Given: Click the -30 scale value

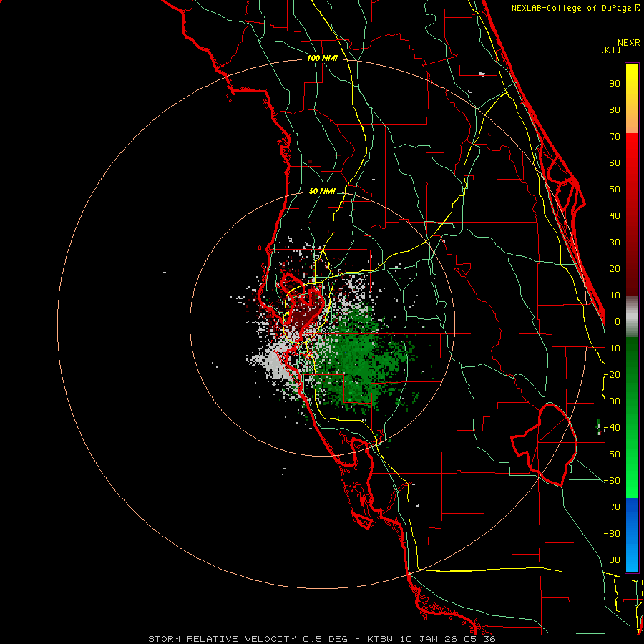Looking at the screenshot, I should 612,401.
